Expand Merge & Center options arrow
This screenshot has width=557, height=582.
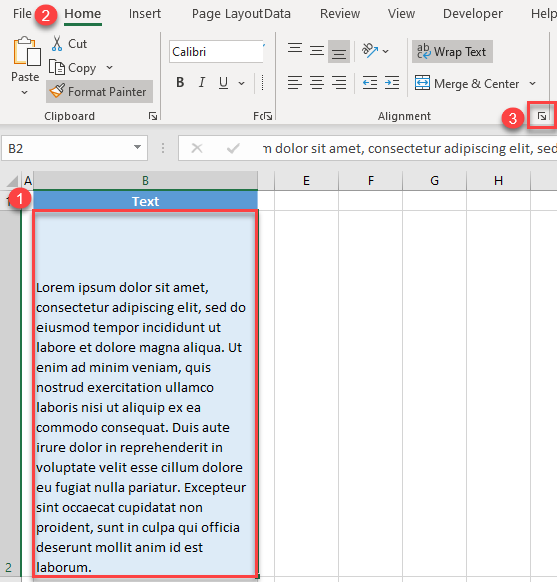click(x=532, y=84)
